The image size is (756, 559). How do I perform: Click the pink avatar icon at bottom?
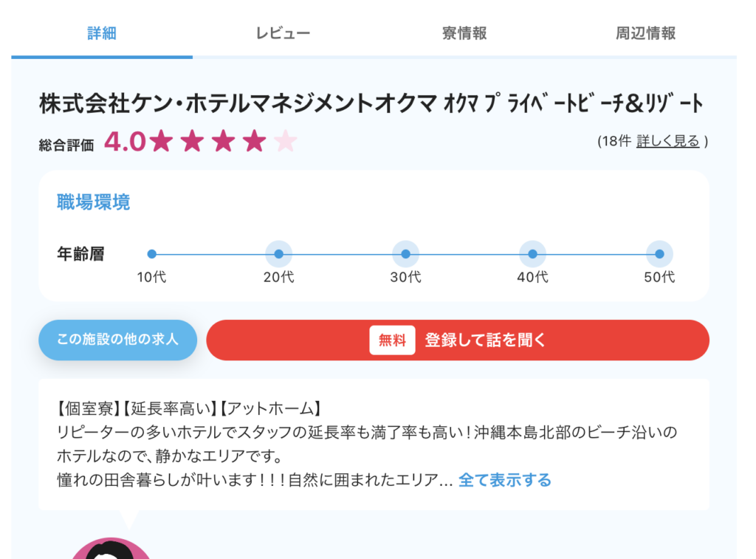[x=111, y=549]
